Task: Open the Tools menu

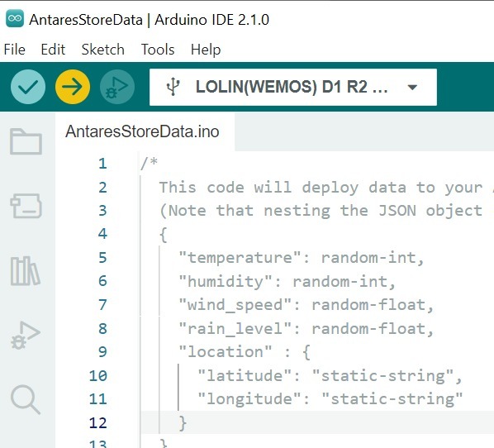Action: pyautogui.click(x=158, y=50)
